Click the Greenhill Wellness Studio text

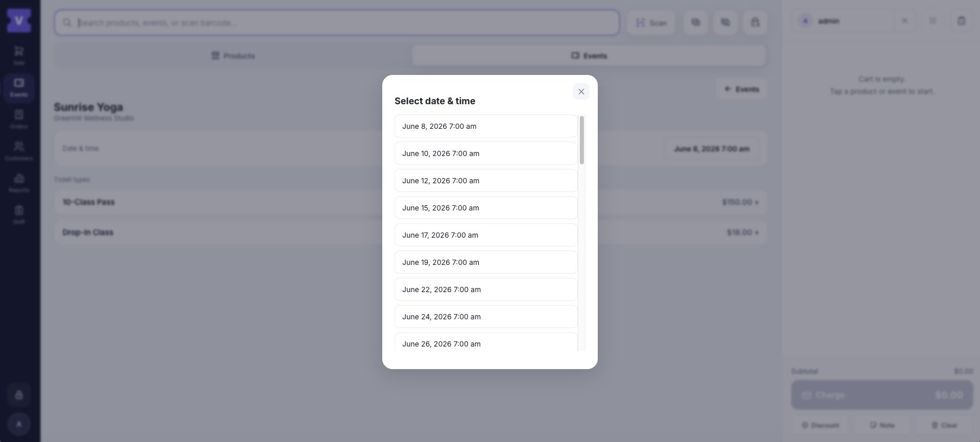(94, 118)
